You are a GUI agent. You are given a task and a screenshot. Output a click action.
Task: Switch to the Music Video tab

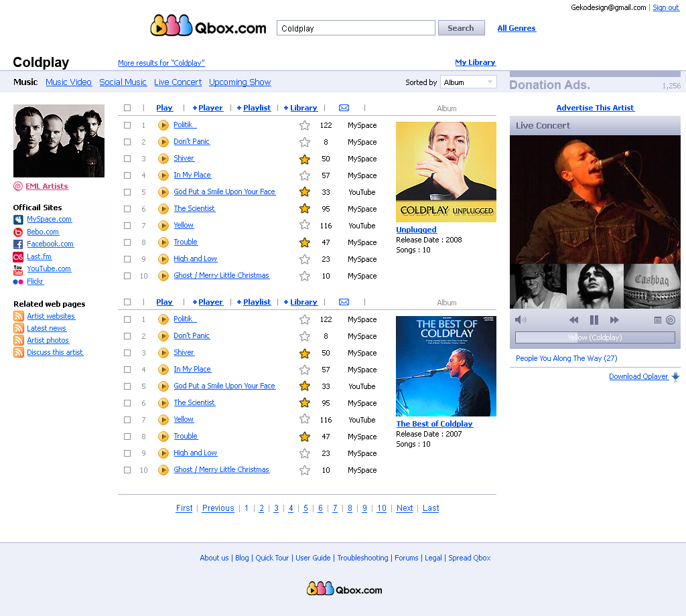pos(69,82)
